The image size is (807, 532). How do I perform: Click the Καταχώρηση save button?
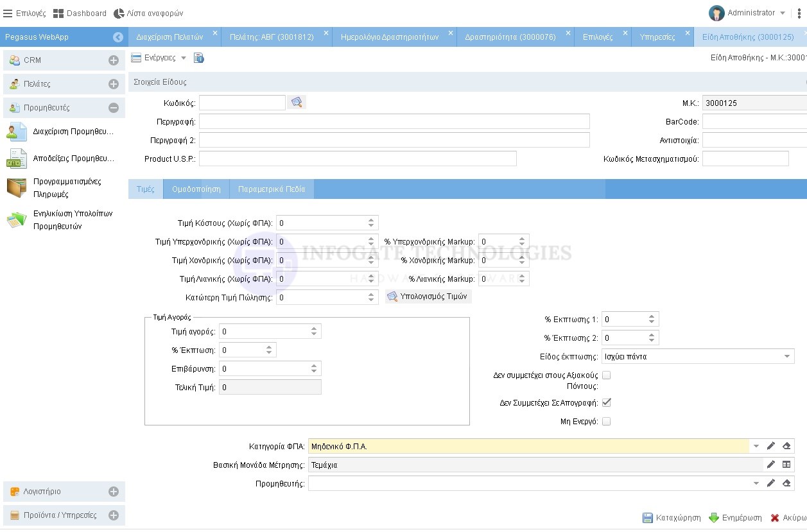click(x=672, y=518)
